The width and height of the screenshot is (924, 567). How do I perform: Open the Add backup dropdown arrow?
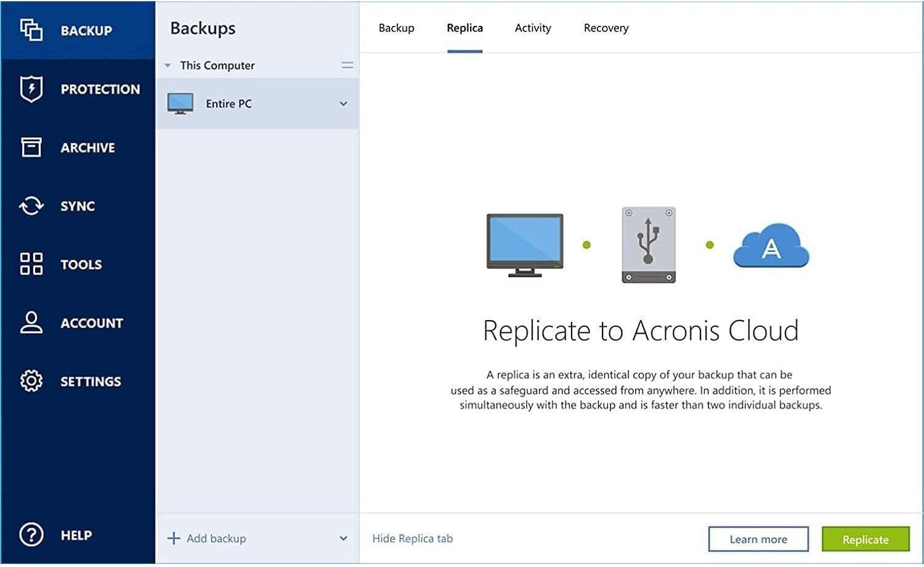343,539
